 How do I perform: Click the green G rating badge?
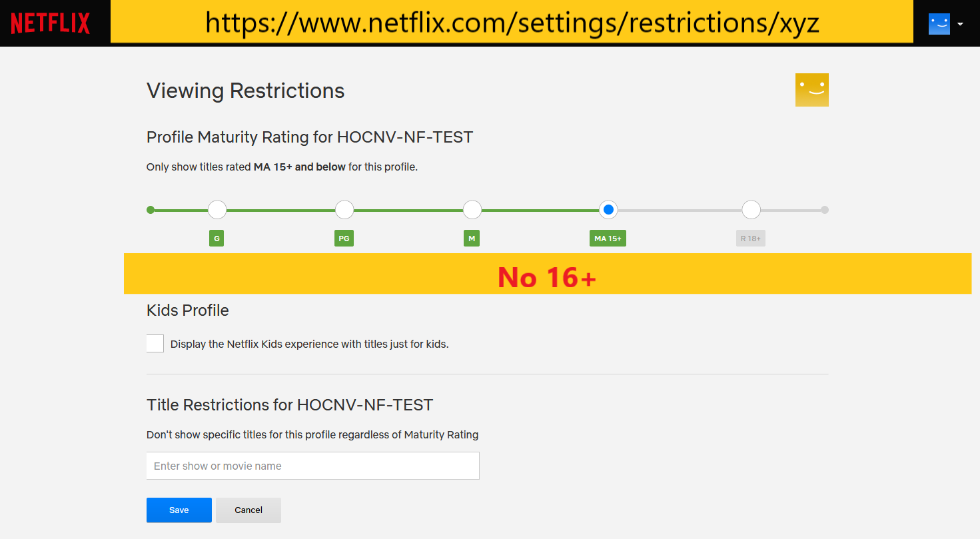[x=217, y=239]
